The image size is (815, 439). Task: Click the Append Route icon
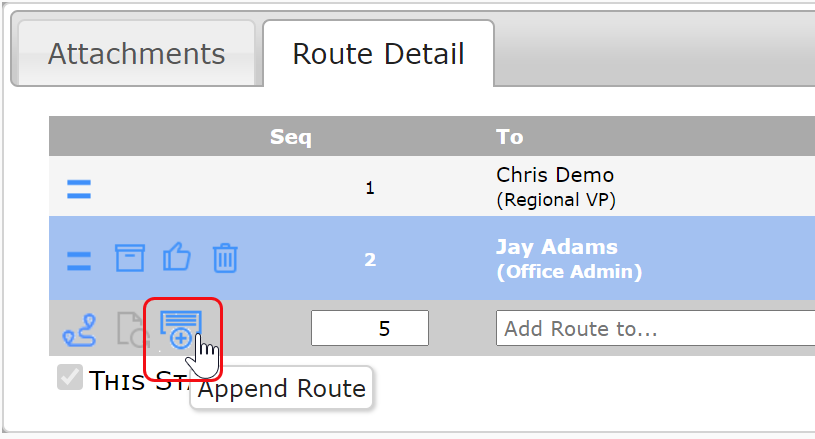click(x=180, y=329)
